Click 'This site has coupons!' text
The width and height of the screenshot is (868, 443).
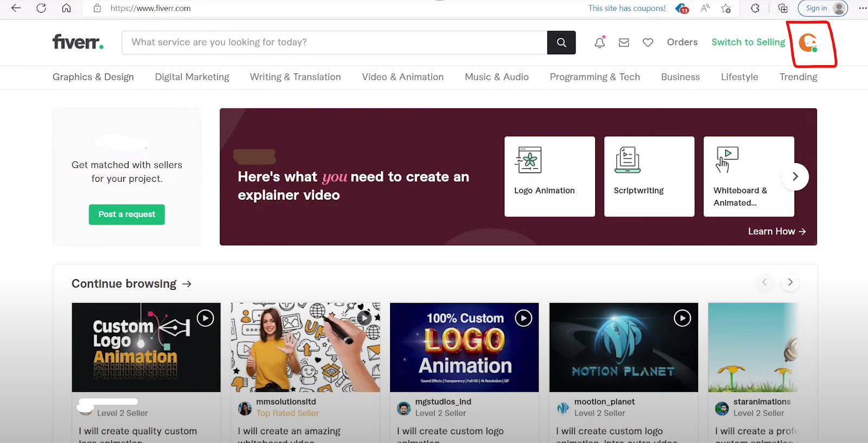pyautogui.click(x=627, y=8)
